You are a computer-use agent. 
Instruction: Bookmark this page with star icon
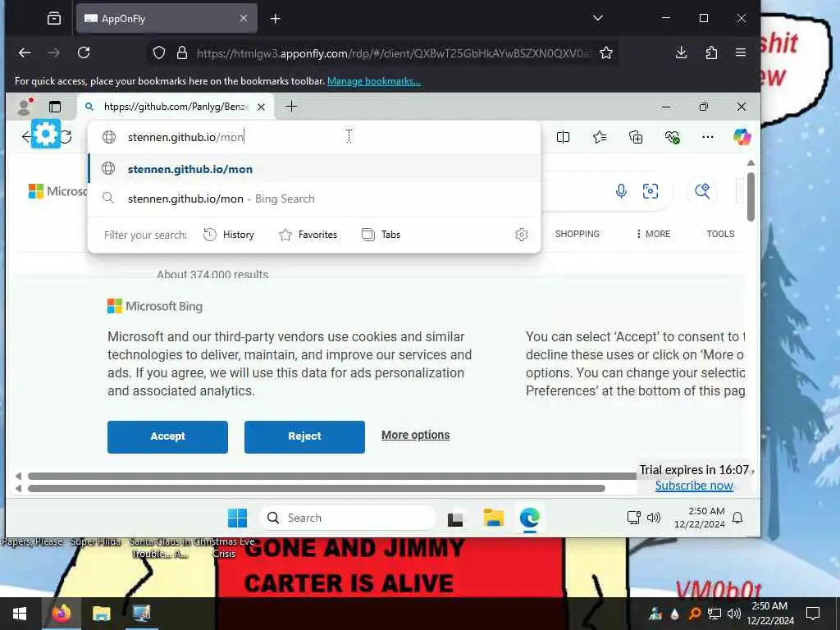606,53
